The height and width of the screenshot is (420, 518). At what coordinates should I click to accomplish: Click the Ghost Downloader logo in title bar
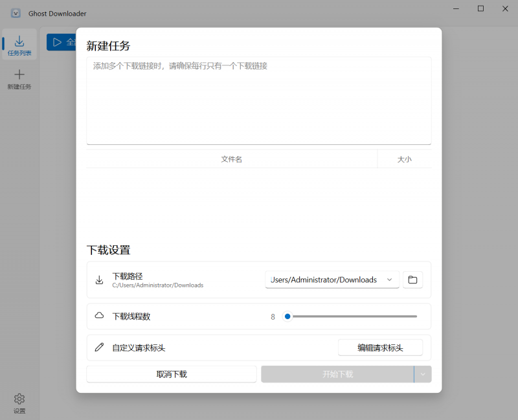coord(14,13)
